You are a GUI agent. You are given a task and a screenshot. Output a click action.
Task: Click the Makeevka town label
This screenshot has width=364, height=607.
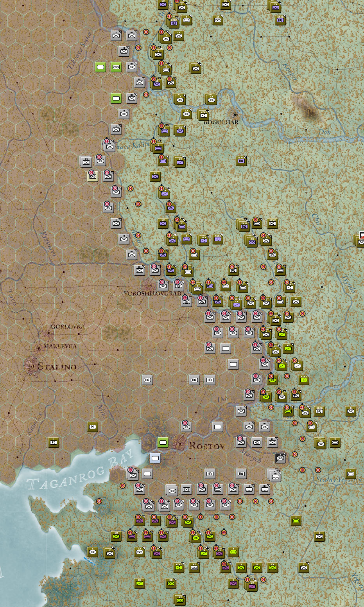[60, 346]
